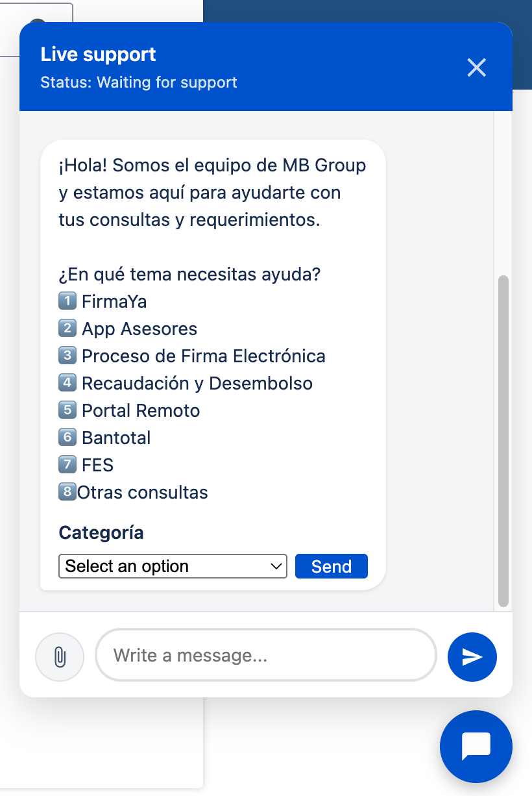
Task: Click 'Status: Waiting for support' text
Action: pos(139,83)
